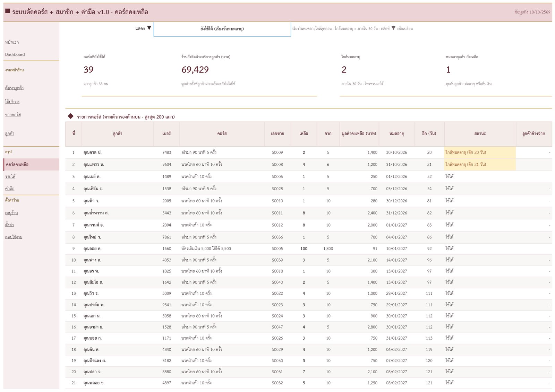Select sale number S0005 cell
Screen dimensions: 555x392
click(277, 249)
